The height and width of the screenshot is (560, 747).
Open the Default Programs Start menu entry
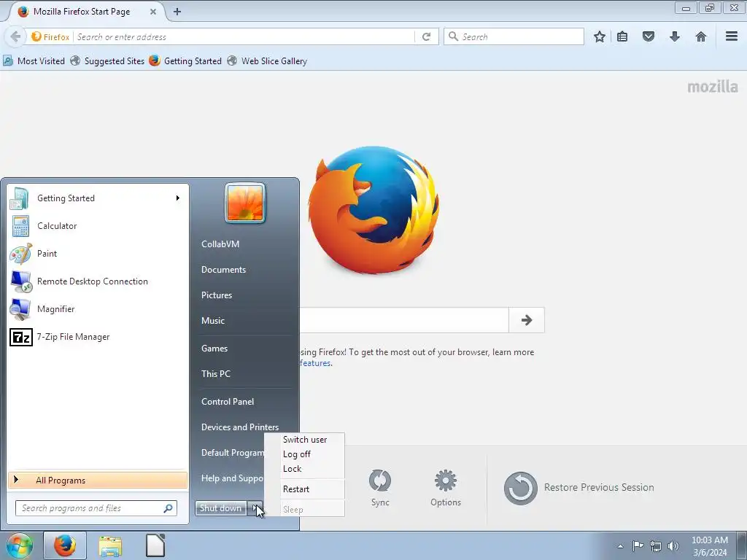coord(233,453)
